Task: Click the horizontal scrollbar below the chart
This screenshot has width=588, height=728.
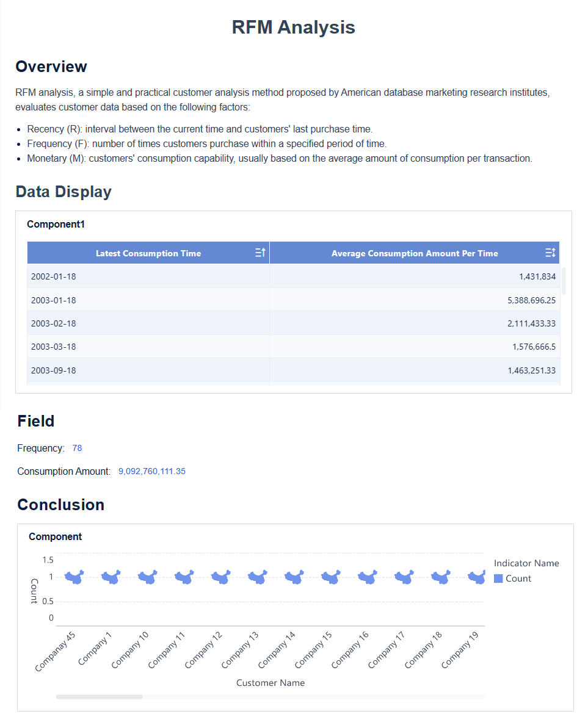Action: 98,696
